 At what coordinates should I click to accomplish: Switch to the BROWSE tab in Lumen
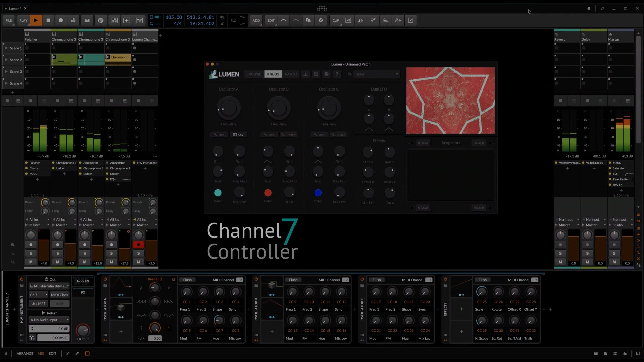coord(254,74)
